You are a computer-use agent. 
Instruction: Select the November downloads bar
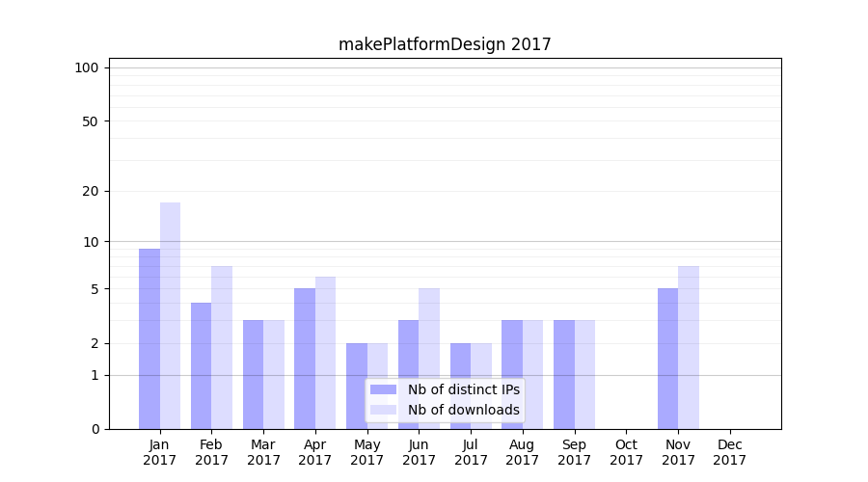[x=689, y=347]
